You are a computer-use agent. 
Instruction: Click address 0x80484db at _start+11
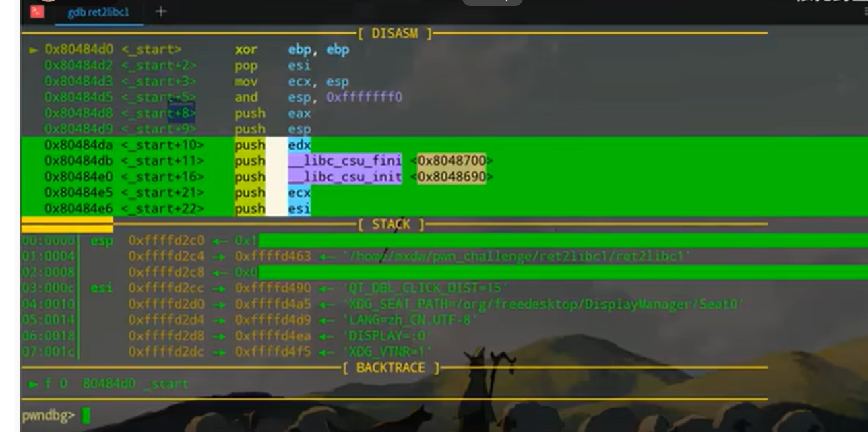click(x=80, y=160)
